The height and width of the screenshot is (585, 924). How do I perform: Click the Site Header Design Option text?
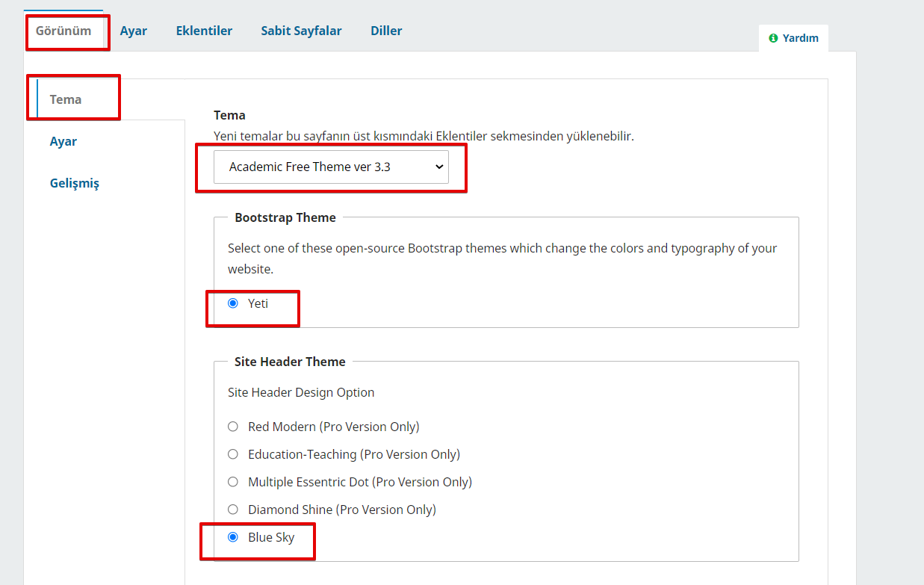point(301,392)
